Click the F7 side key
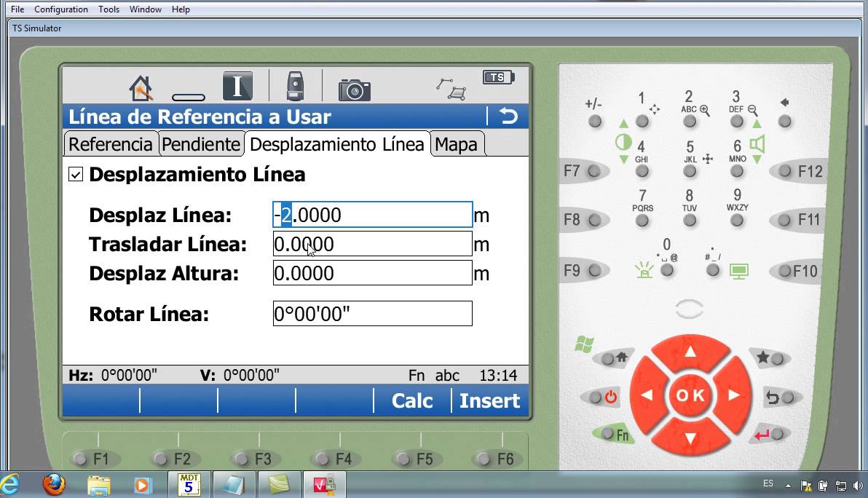The image size is (868, 498). [594, 171]
